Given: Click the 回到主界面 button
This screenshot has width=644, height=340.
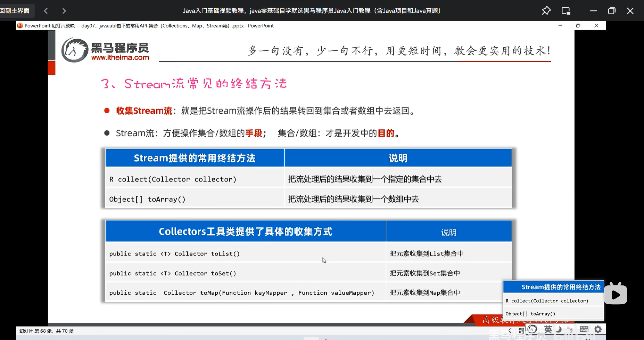Looking at the screenshot, I should [x=13, y=10].
